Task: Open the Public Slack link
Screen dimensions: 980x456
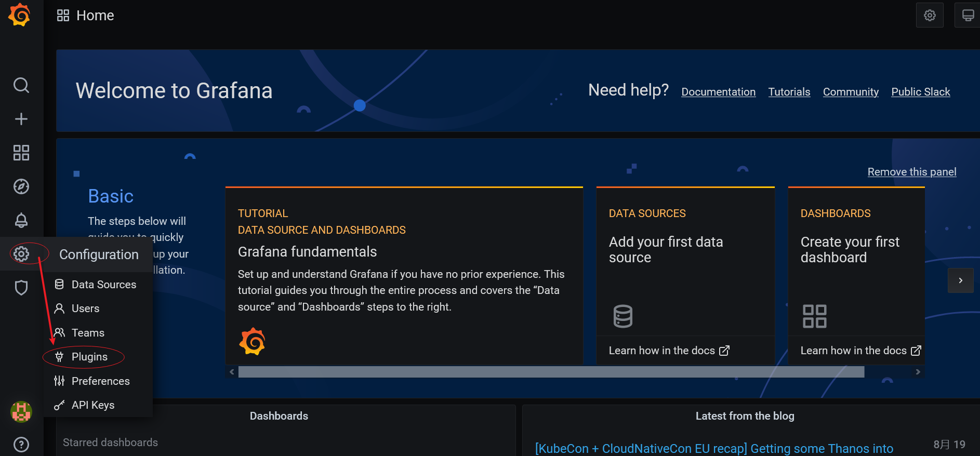Action: coord(920,92)
